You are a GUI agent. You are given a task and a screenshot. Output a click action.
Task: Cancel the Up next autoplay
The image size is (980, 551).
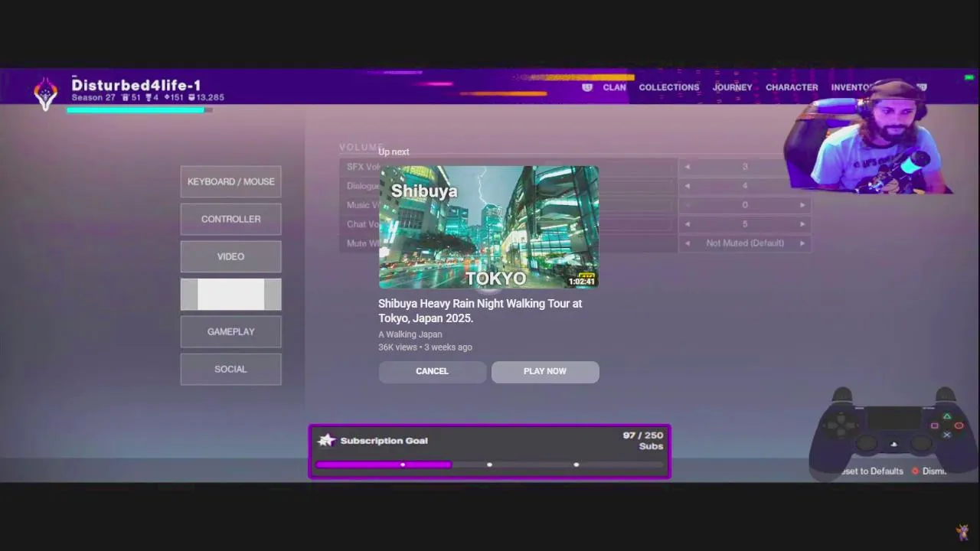click(432, 371)
